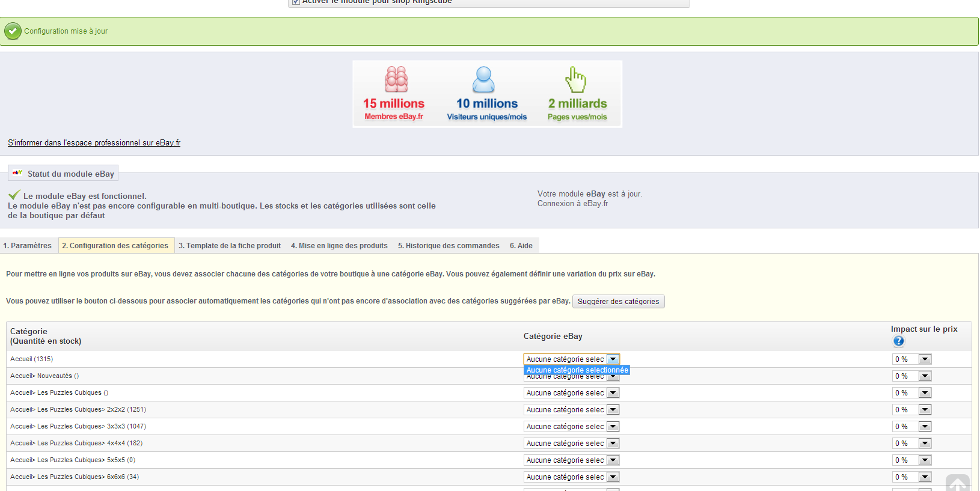The width and height of the screenshot is (980, 491).
Task: Open price impact dropdown for Accueil (1315)
Action: tap(911, 359)
